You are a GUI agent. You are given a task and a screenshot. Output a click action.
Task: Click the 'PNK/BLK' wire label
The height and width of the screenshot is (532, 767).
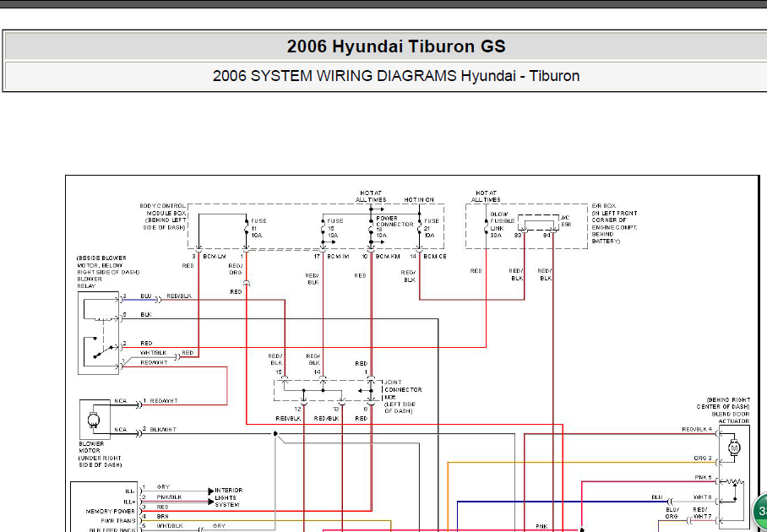pos(169,497)
